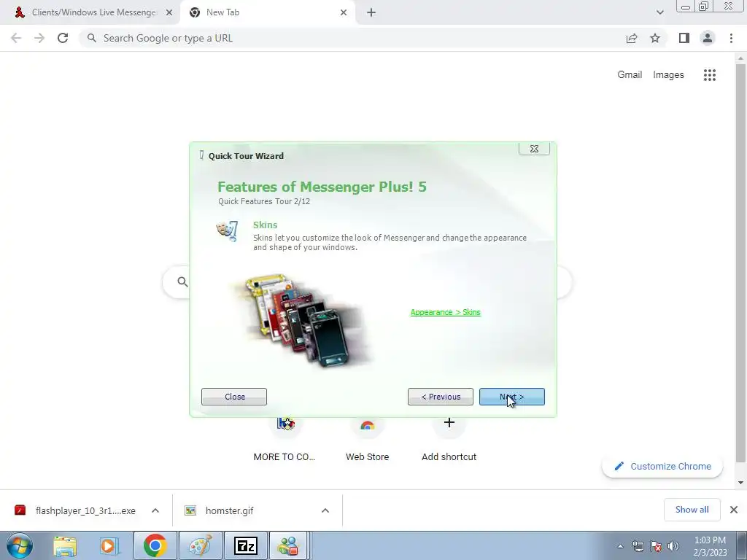The height and width of the screenshot is (560, 747).
Task: Click the volume speaker tray icon
Action: [x=673, y=546]
